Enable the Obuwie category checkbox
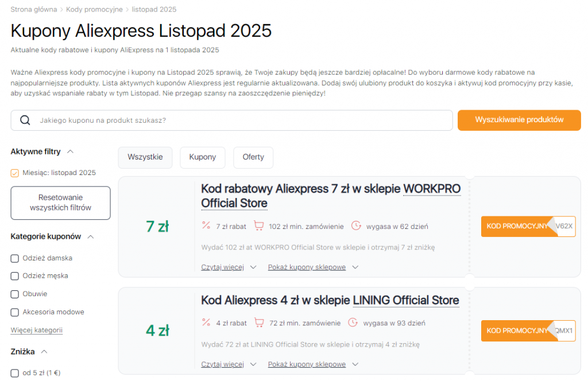Viewport: 588px width, 381px height. [x=15, y=294]
